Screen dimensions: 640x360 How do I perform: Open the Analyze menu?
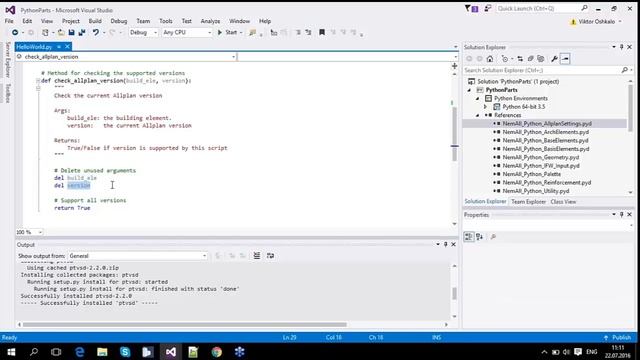click(x=210, y=21)
